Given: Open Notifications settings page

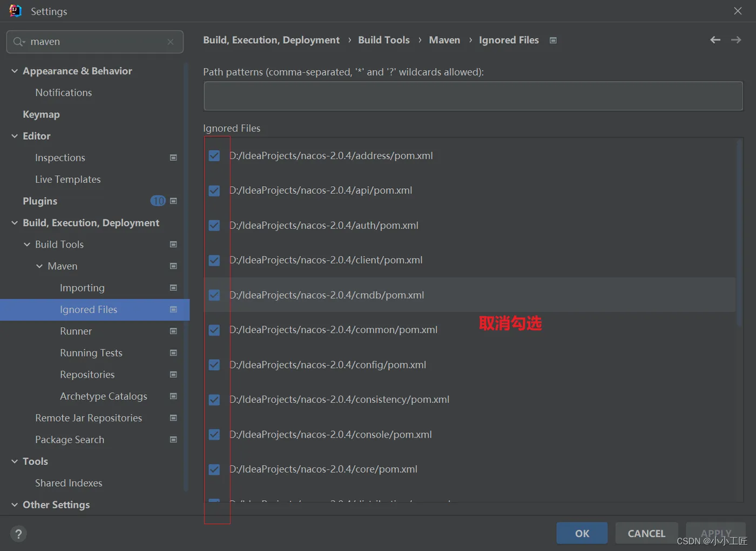Looking at the screenshot, I should click(64, 93).
